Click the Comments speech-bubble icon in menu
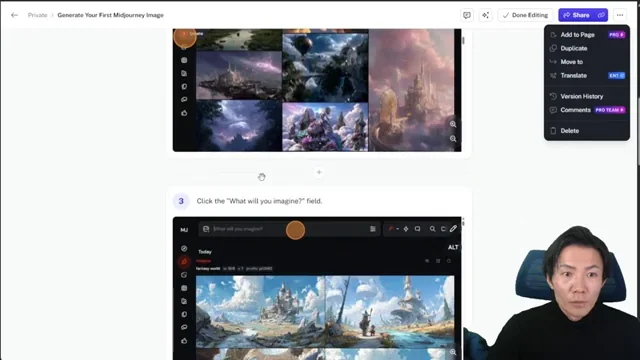Image resolution: width=640 pixels, height=360 pixels. tap(553, 110)
